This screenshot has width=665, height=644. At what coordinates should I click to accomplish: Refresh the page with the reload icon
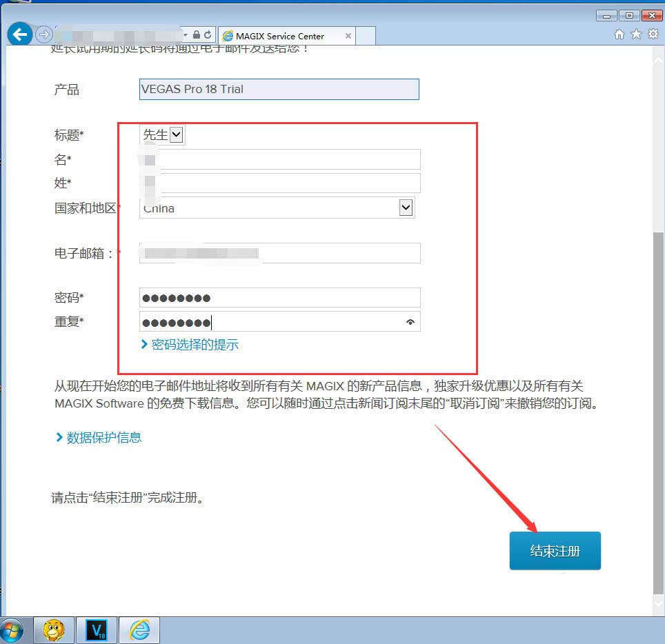pyautogui.click(x=208, y=34)
